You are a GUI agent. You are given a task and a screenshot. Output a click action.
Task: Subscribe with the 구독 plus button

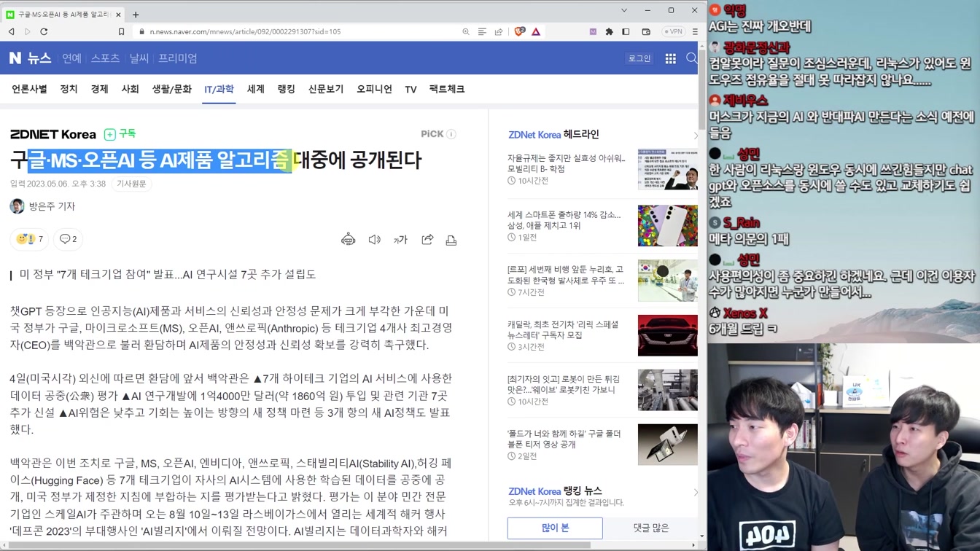[x=120, y=134]
